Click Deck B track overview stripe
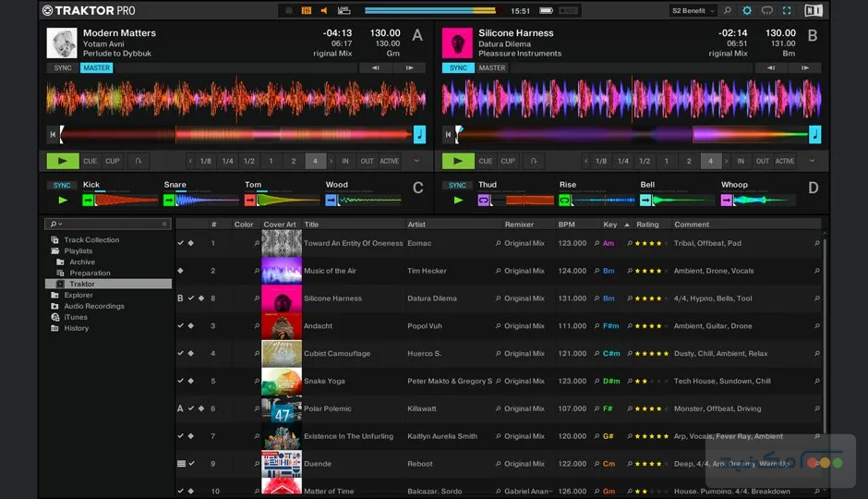This screenshot has height=499, width=868. (633, 134)
